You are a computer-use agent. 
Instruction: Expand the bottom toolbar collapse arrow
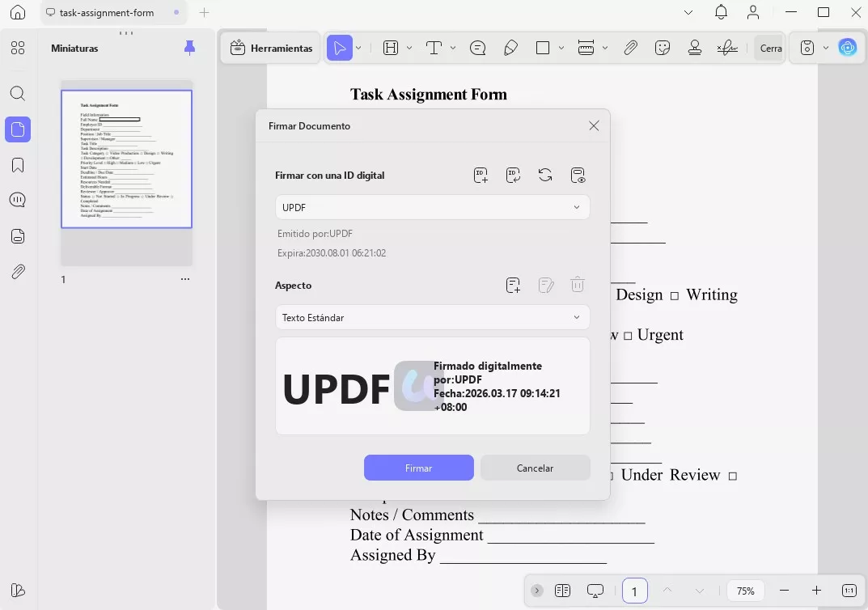[x=536, y=591]
